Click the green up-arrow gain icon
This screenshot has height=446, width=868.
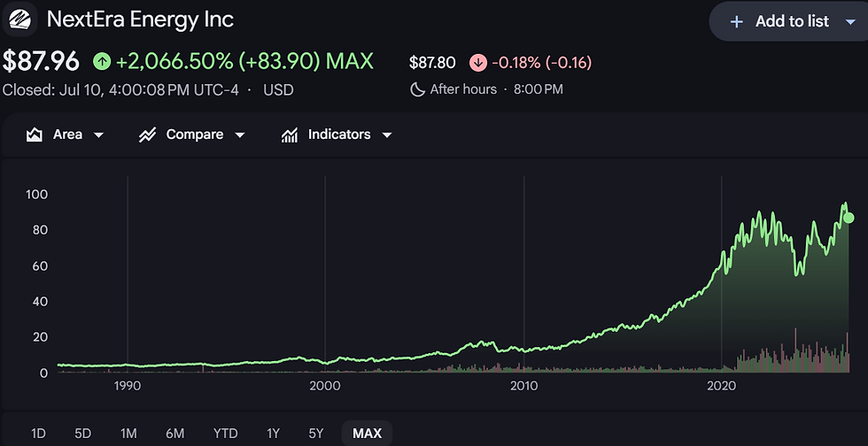(x=102, y=61)
